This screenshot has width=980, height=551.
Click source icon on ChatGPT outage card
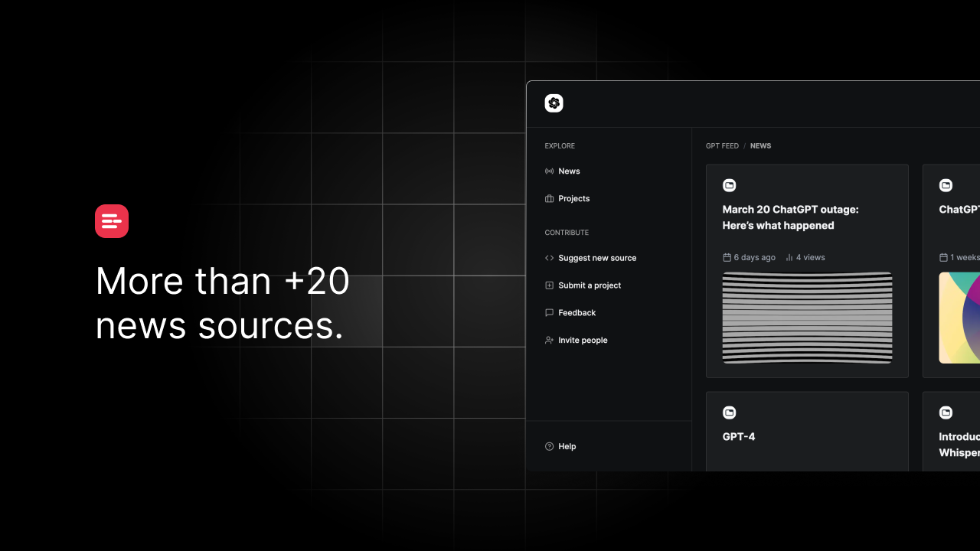(x=730, y=185)
